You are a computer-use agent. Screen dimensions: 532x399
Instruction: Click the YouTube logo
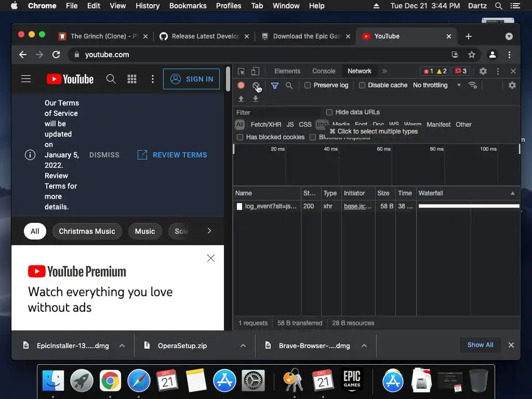70,79
